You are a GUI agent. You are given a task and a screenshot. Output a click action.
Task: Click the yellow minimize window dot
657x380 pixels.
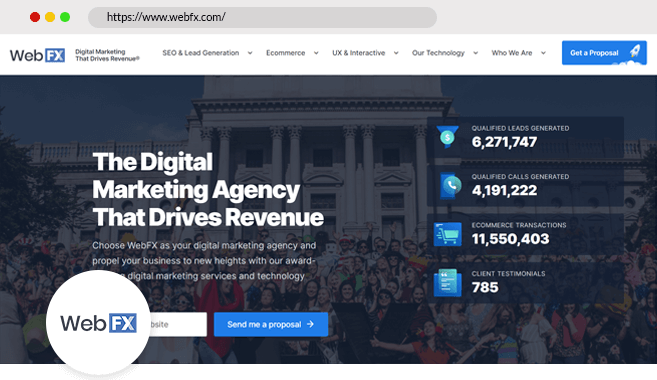[x=50, y=17]
